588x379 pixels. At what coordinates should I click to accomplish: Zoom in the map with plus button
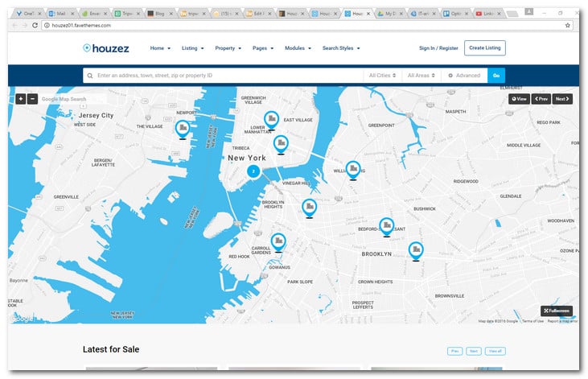[x=20, y=99]
